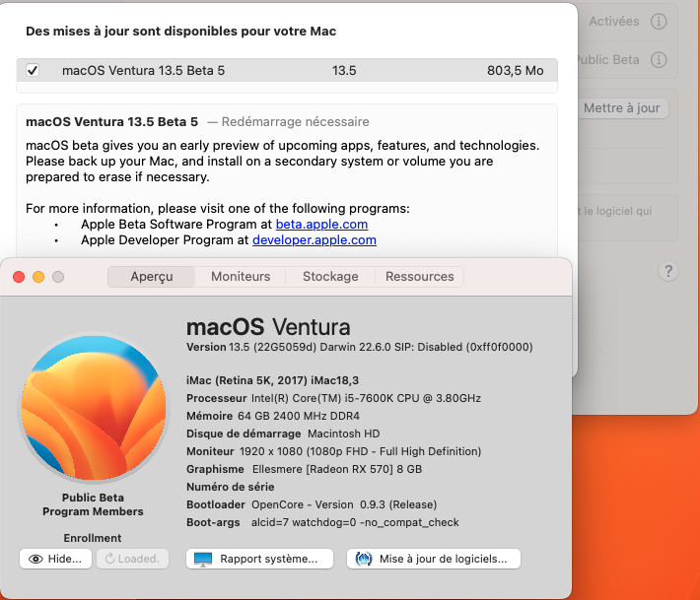This screenshot has width=700, height=600.
Task: Click the 'Public Beta Program Members' label
Action: tap(93, 504)
